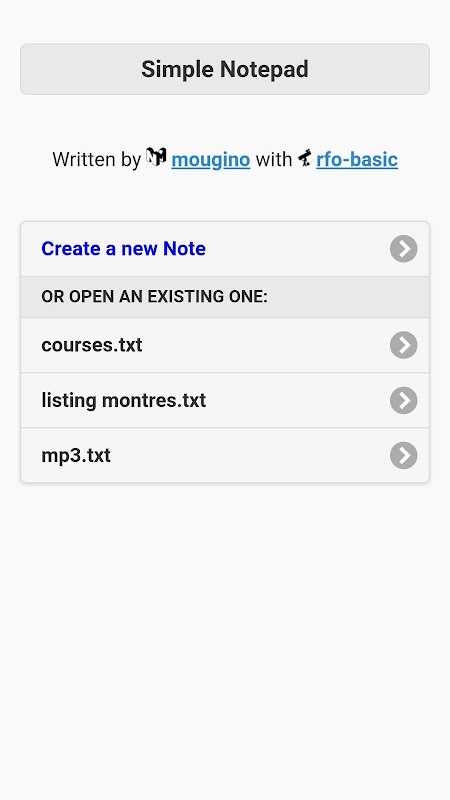
Task: Tap the chevron icon on mp3.txt row
Action: click(x=404, y=455)
